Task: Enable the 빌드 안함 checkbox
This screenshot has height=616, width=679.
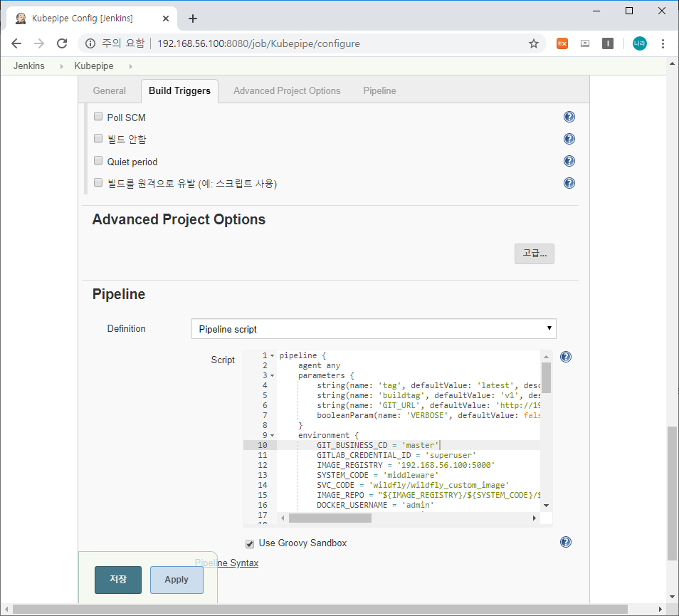Action: point(98,138)
